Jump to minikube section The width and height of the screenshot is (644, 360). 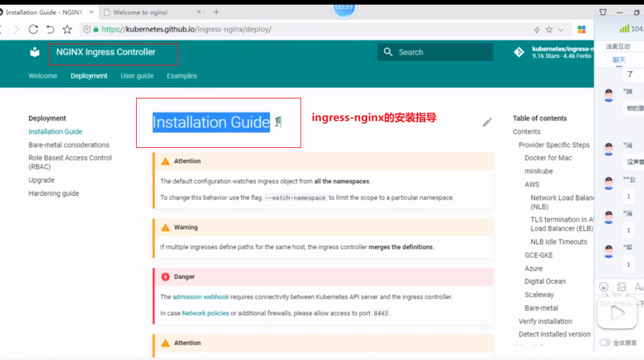[x=538, y=171]
